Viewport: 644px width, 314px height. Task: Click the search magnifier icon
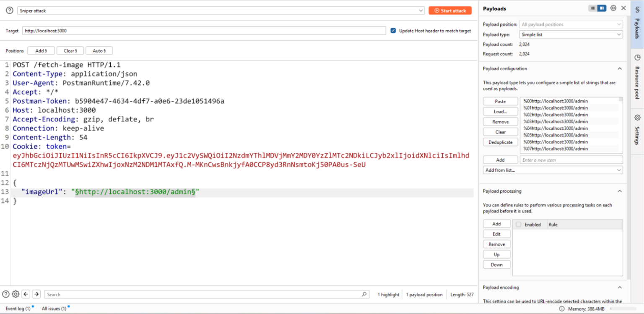coord(364,294)
